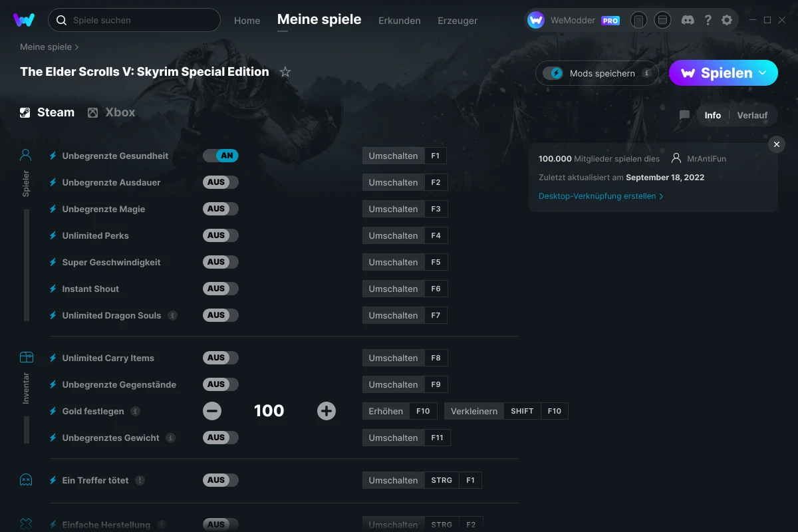
Task: Click the WeModder avatar icon
Action: [x=536, y=20]
